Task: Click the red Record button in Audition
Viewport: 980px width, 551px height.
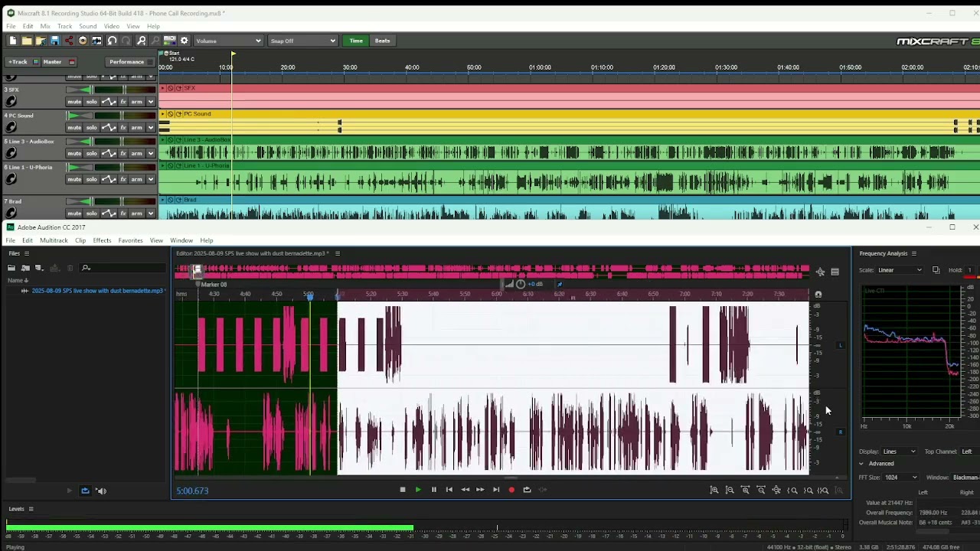Action: click(511, 490)
